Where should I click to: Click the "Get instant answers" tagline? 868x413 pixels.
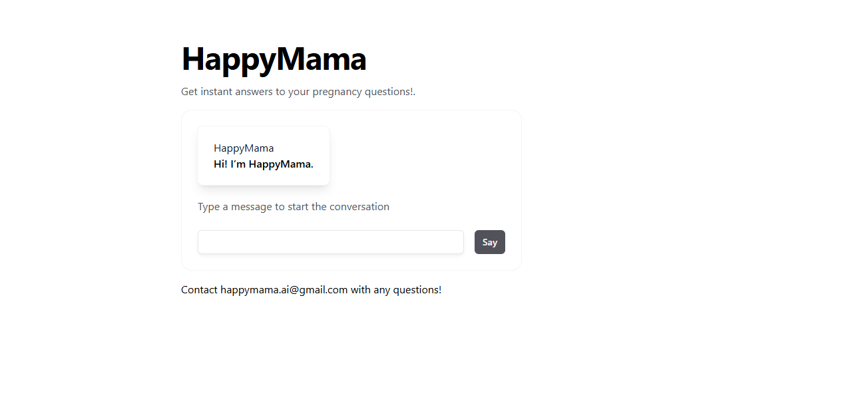pos(298,92)
